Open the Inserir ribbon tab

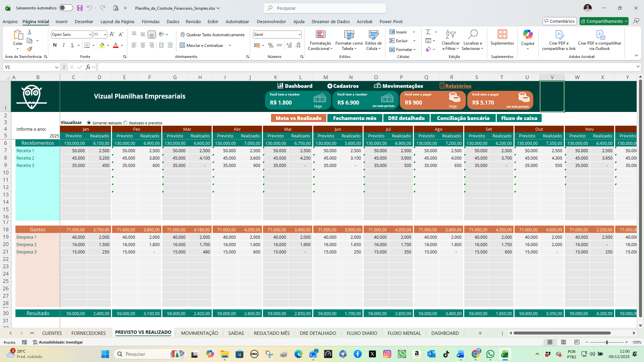coord(61,21)
